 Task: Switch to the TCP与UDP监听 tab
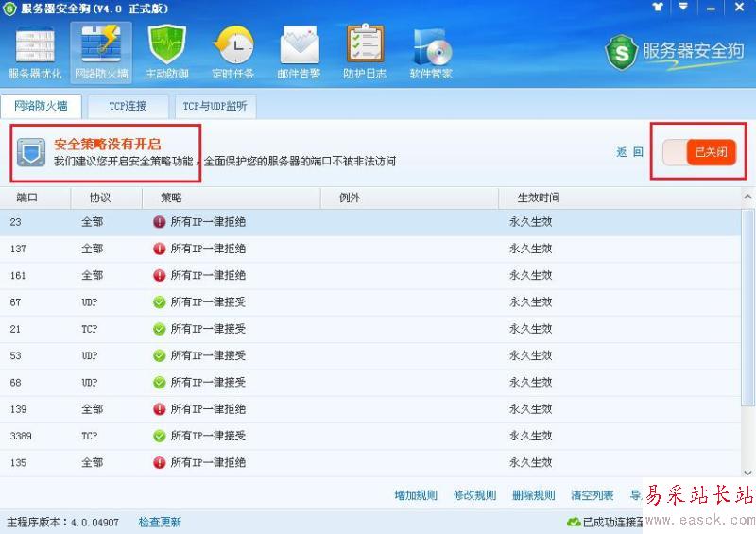pyautogui.click(x=215, y=106)
